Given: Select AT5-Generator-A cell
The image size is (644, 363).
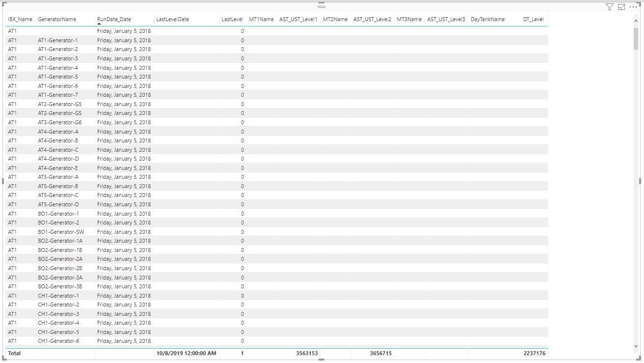Looking at the screenshot, I should (58, 177).
